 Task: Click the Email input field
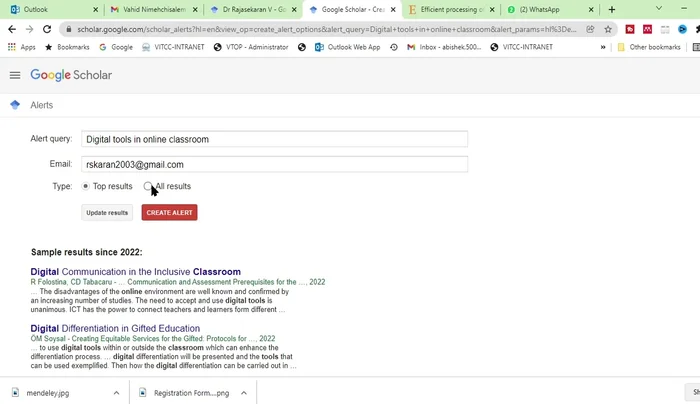[x=274, y=164]
